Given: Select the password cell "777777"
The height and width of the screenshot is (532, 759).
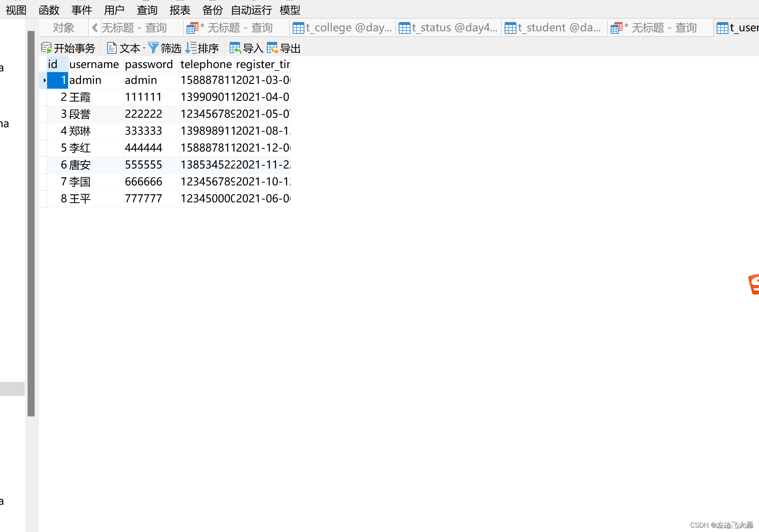Looking at the screenshot, I should click(151, 199).
